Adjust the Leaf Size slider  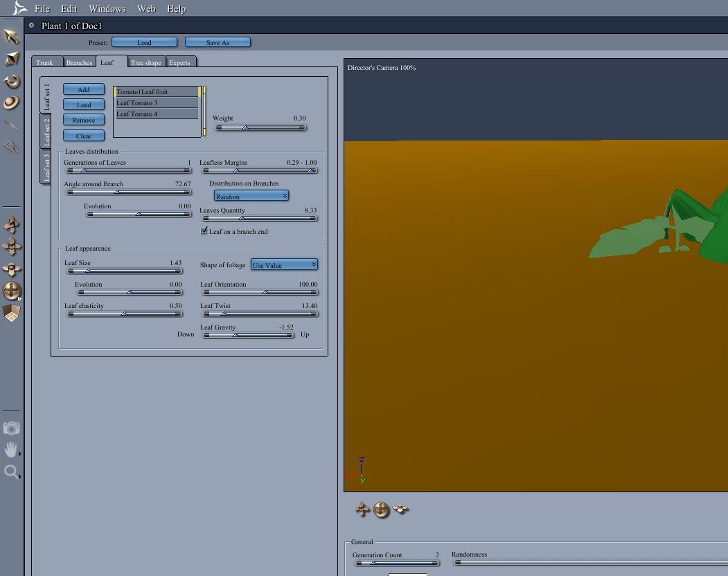125,271
